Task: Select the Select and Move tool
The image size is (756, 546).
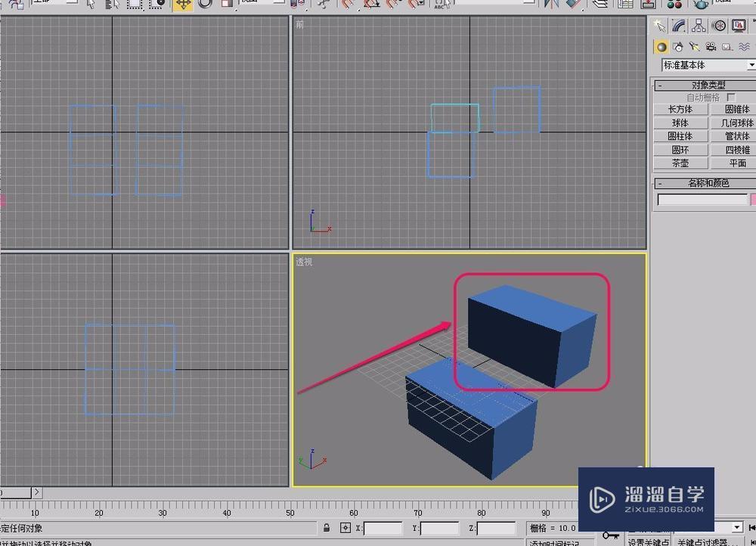Action: click(183, 5)
